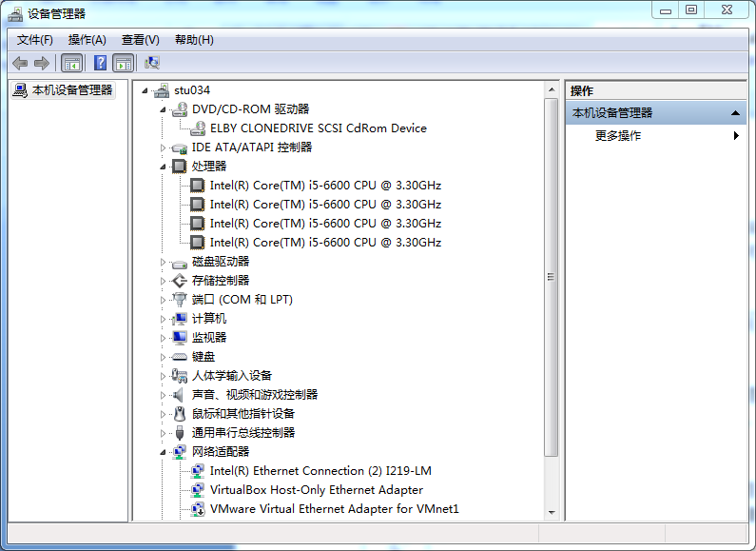Click the stu034 computer icon
The image size is (756, 551).
point(162,90)
